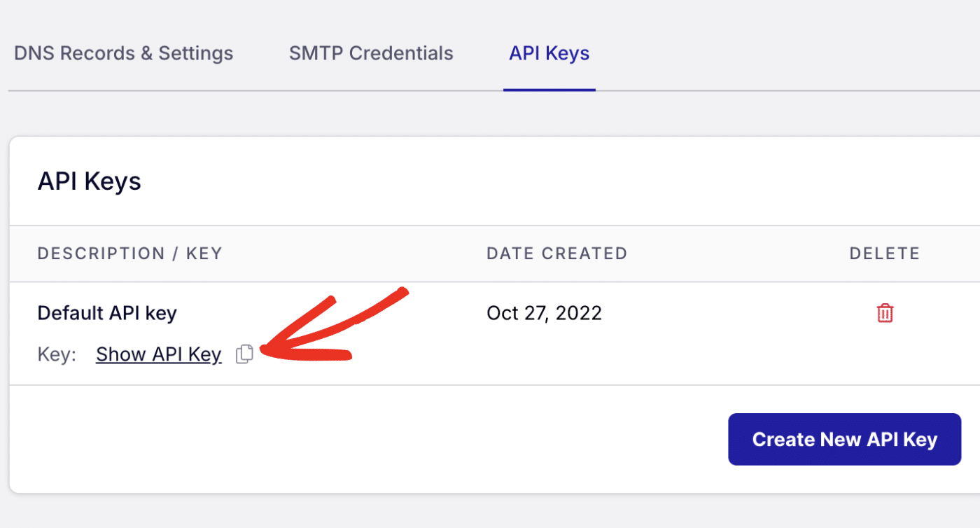The image size is (980, 528).
Task: Click the DELETE column header
Action: coord(884,253)
